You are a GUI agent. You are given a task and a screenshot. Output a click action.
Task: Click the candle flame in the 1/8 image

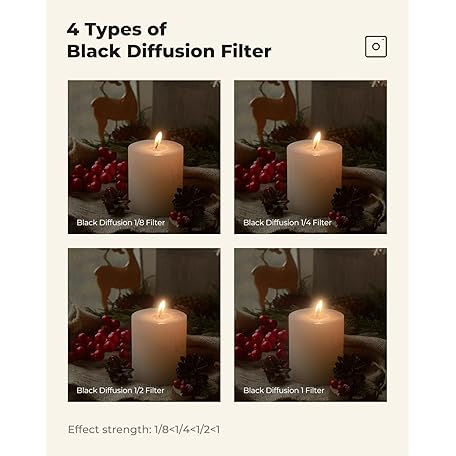coord(158,139)
